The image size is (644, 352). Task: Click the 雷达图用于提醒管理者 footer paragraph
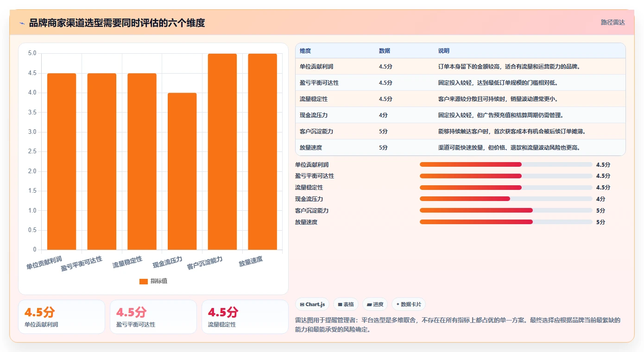[x=458, y=325]
